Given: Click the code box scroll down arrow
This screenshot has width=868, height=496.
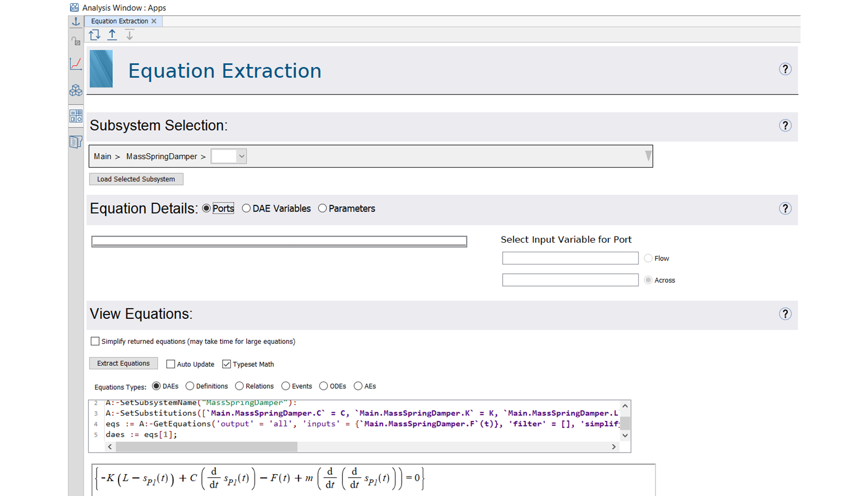Looking at the screenshot, I should tap(625, 436).
